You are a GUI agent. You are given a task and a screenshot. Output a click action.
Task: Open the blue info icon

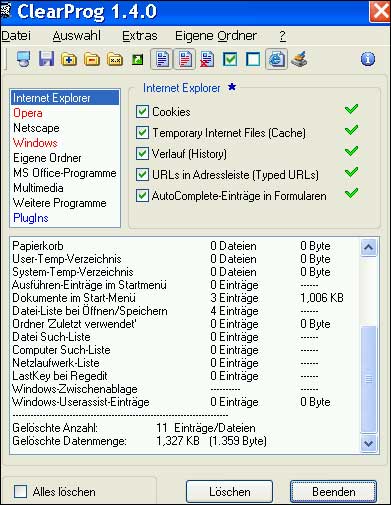click(x=368, y=59)
